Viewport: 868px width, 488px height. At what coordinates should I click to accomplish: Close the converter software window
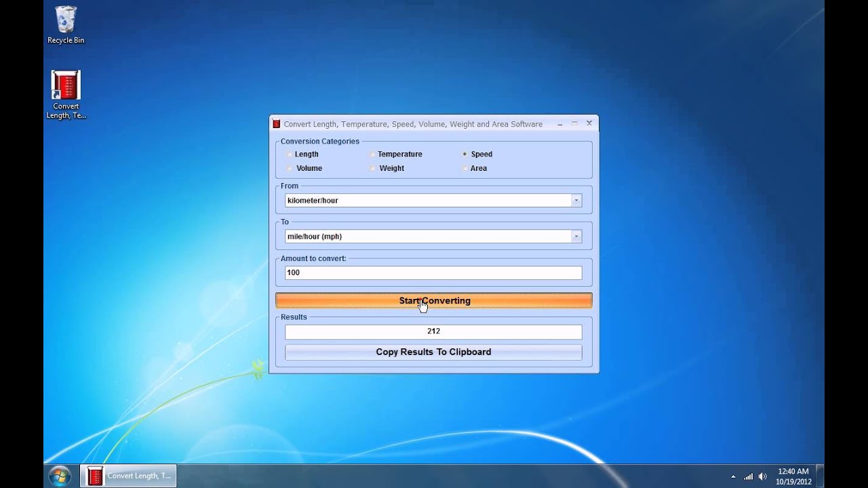point(589,123)
